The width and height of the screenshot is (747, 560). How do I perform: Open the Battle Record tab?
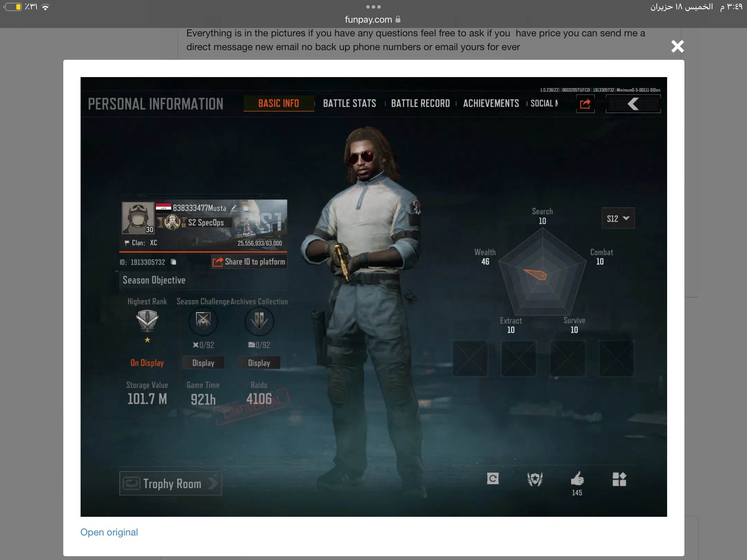pos(420,103)
